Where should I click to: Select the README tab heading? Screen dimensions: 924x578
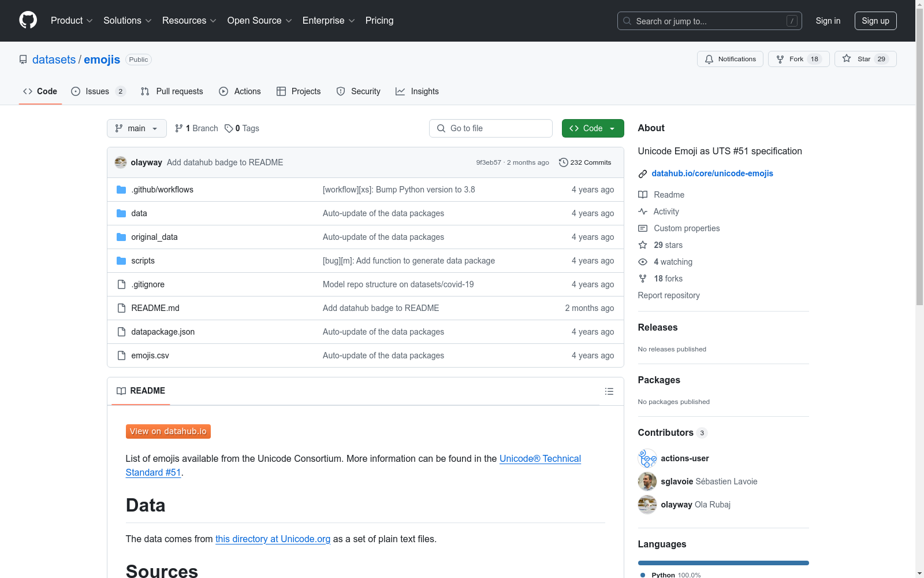pyautogui.click(x=141, y=391)
